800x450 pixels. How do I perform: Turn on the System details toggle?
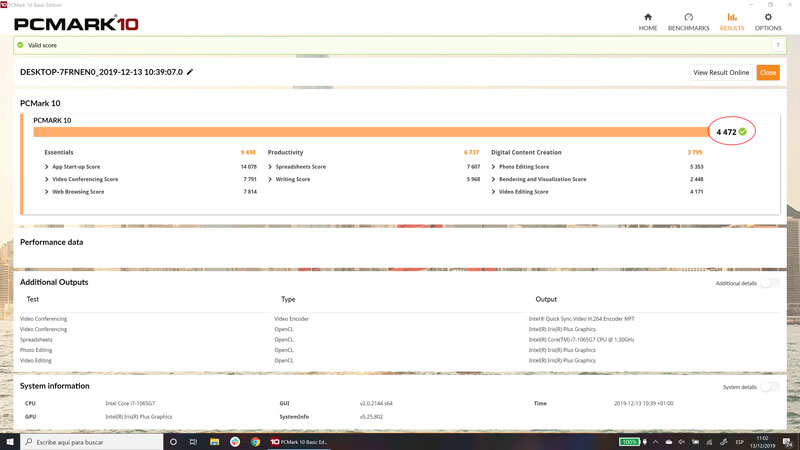[769, 386]
